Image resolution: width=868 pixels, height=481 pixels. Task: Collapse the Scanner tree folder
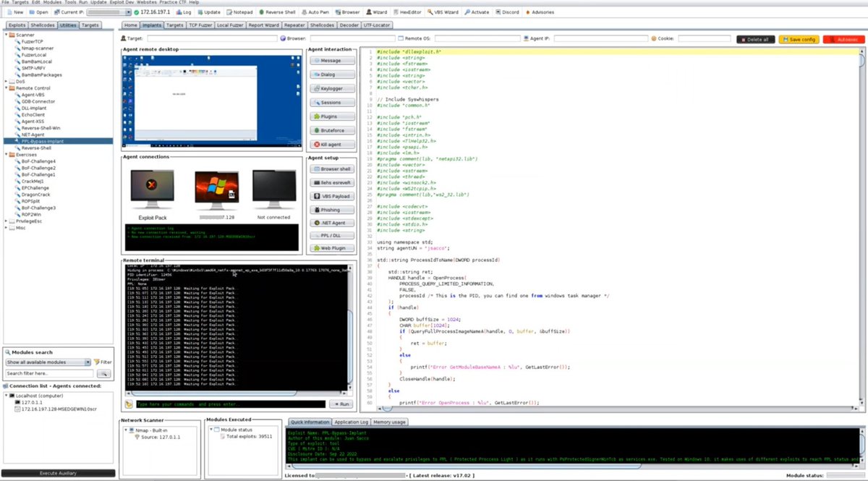[x=8, y=34]
